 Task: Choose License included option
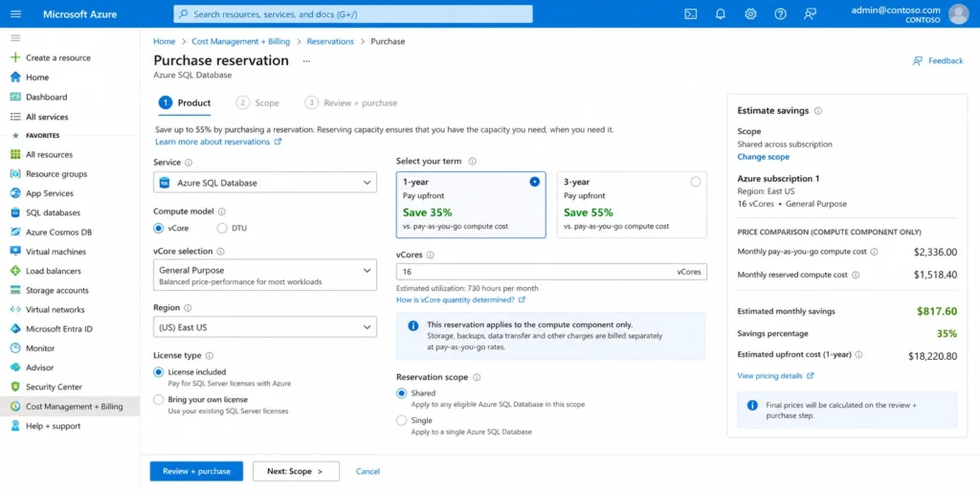(158, 372)
